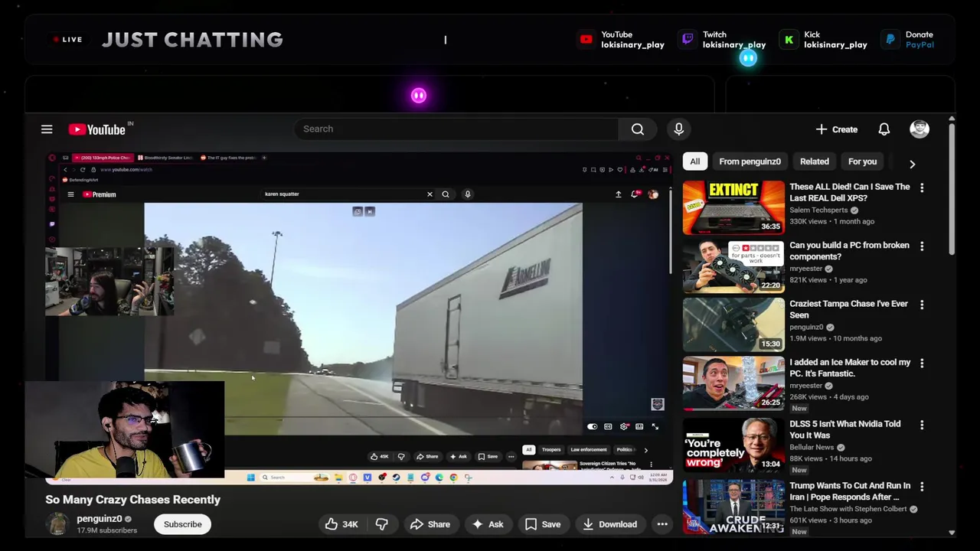Click Bellular News channel name
The height and width of the screenshot is (551, 980).
click(812, 448)
